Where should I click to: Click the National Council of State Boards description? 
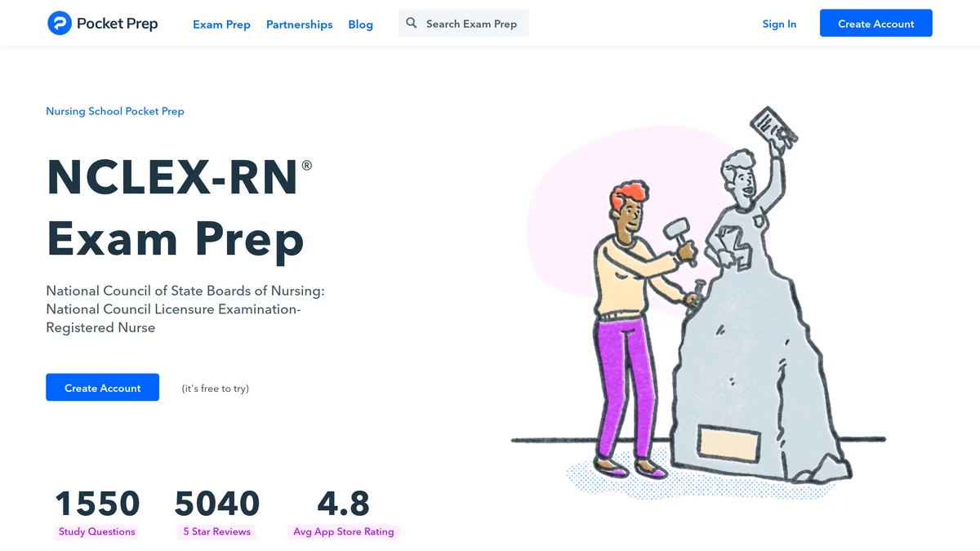[185, 309]
